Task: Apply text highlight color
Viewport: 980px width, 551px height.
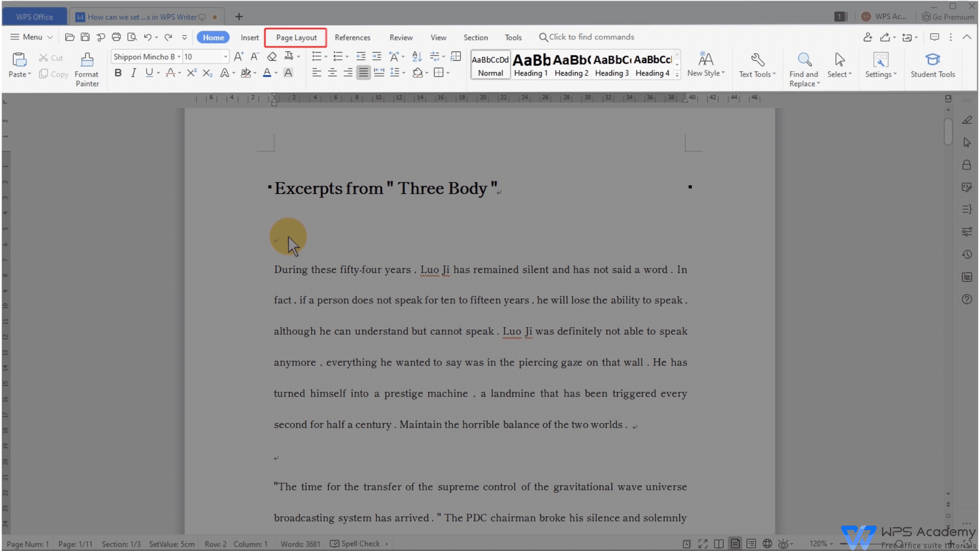Action: tap(246, 73)
